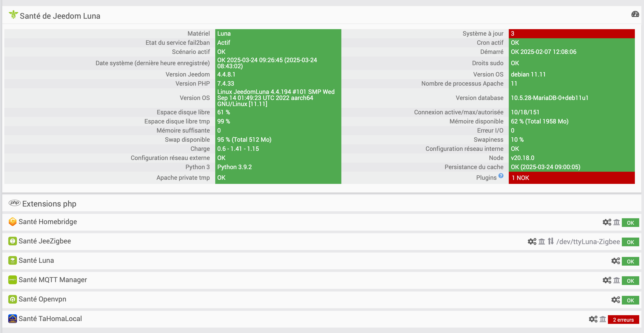Image resolution: width=644 pixels, height=333 pixels.
Task: Open Luna plugin configuration gears icon
Action: point(616,261)
